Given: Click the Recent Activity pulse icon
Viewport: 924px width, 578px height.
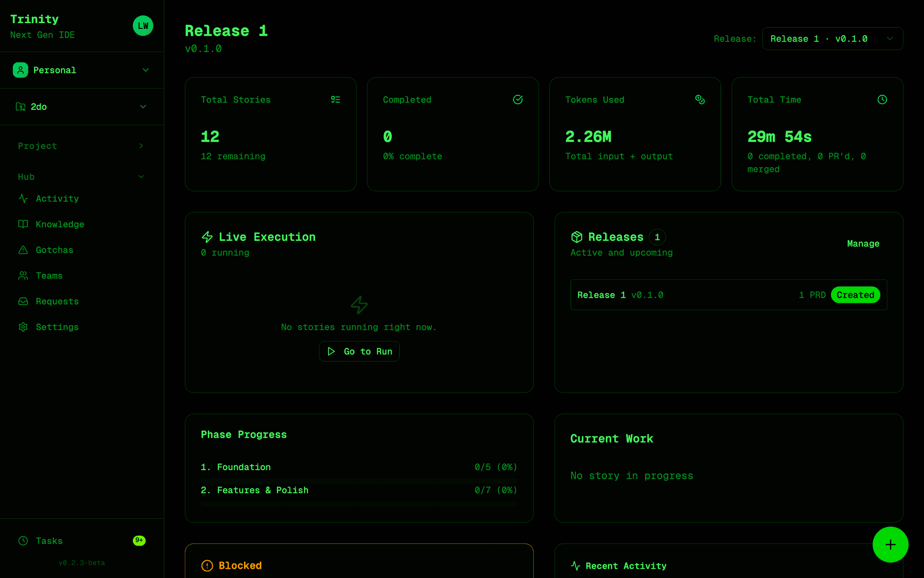Looking at the screenshot, I should (576, 565).
